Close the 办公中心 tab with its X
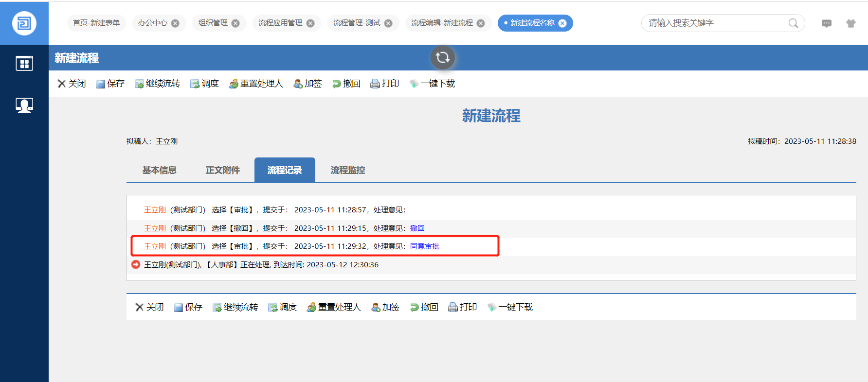 [x=175, y=23]
